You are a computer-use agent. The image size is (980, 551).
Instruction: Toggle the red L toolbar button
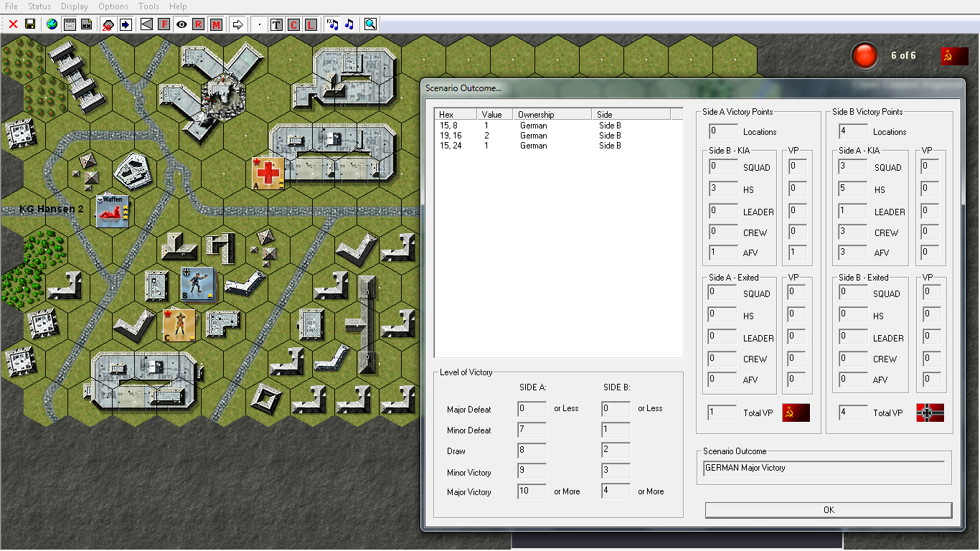pyautogui.click(x=311, y=24)
